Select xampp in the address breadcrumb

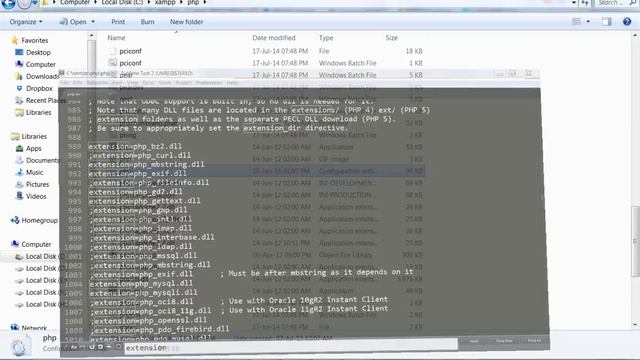pos(165,2)
